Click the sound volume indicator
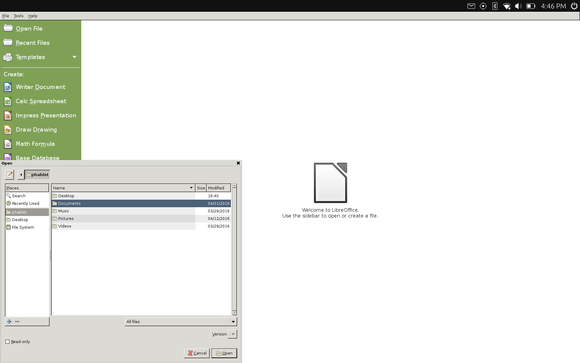This screenshot has width=580, height=363. click(518, 6)
